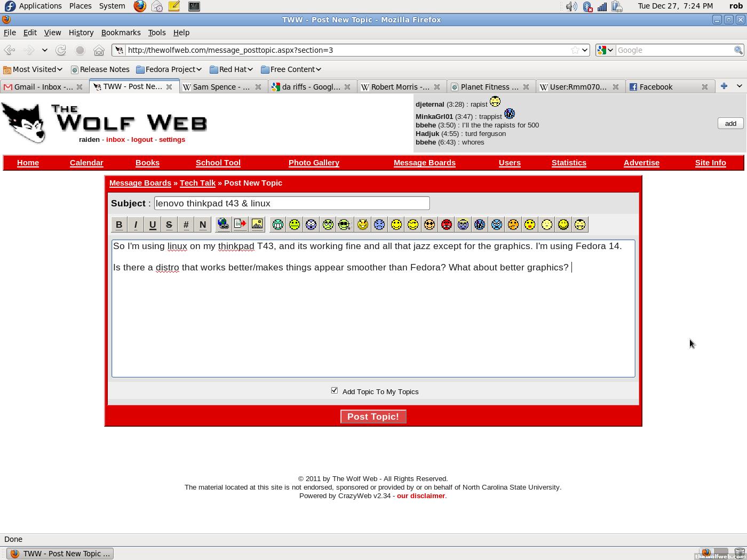The image size is (747, 560).
Task: Open the volume control in system tray
Action: click(x=571, y=6)
